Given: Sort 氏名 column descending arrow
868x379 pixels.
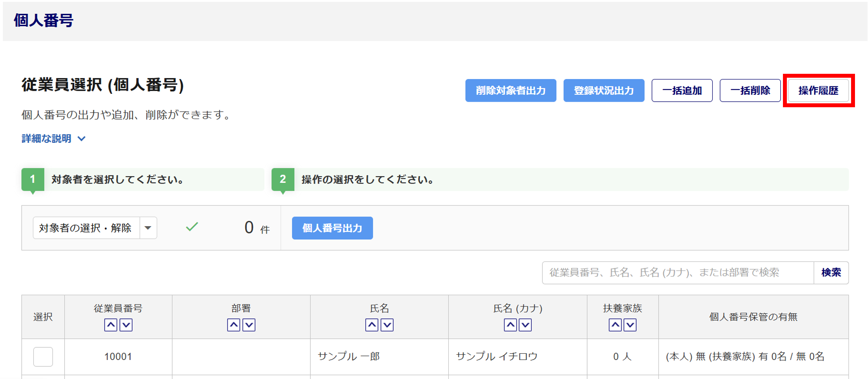Looking at the screenshot, I should tap(387, 325).
